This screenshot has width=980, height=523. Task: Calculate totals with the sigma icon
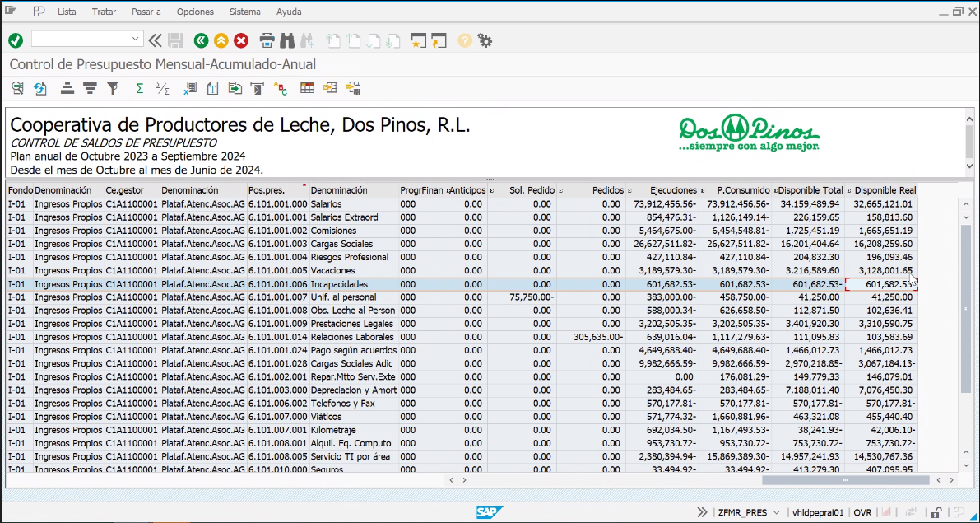[139, 88]
